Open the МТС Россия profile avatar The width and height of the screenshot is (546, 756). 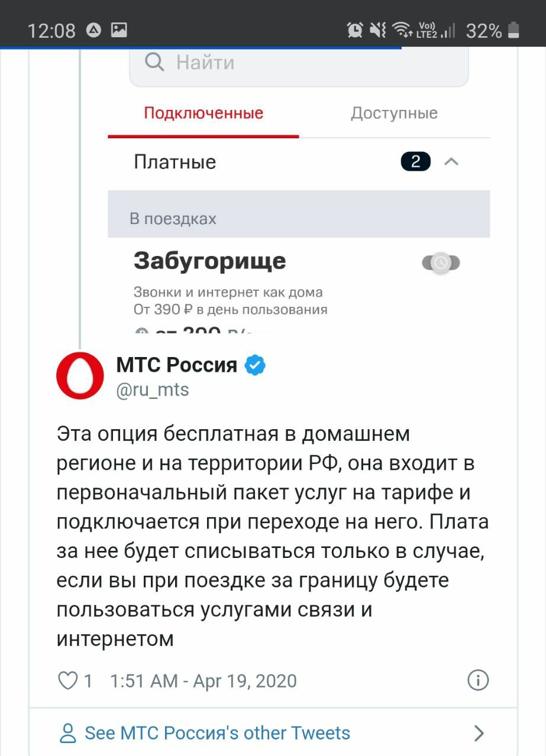tap(80, 376)
